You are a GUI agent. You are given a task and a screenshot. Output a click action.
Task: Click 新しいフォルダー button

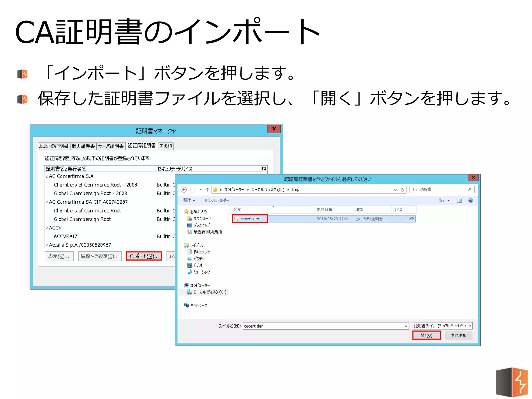[217, 200]
